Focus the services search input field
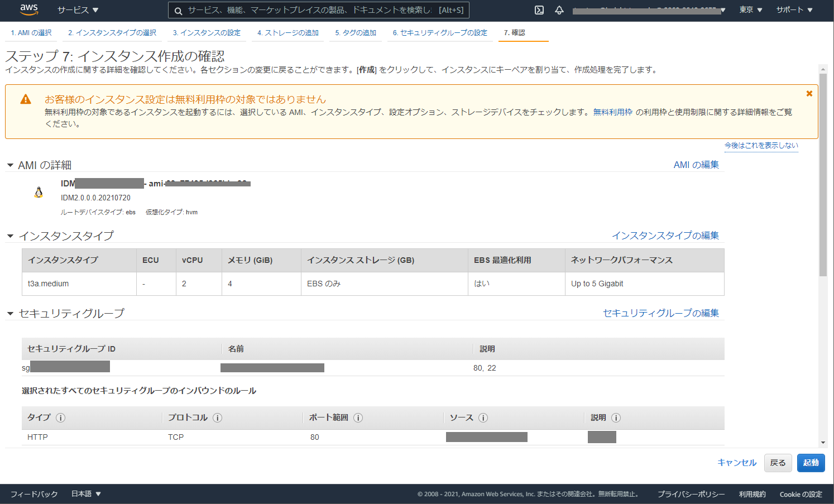This screenshot has height=504, width=834. 318,11
